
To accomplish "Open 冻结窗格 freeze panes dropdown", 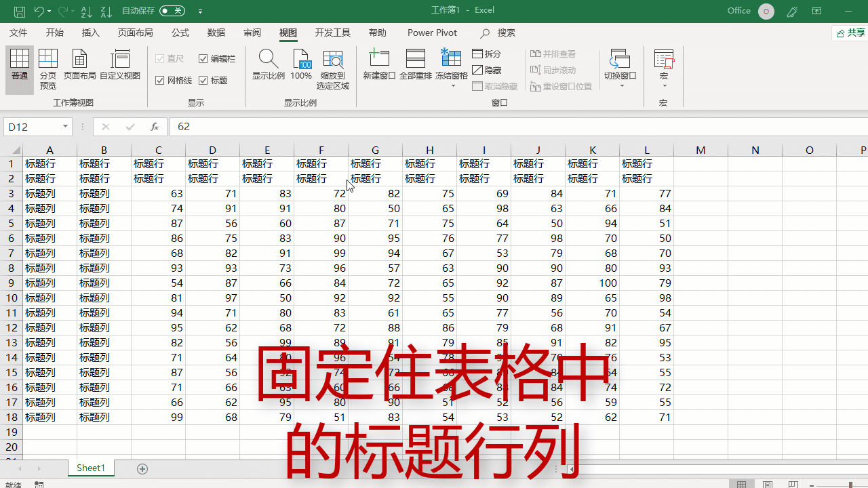I will pos(452,68).
